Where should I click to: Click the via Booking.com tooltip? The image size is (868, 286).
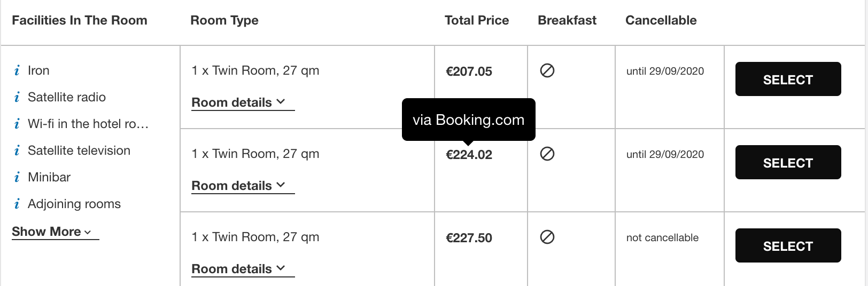[x=469, y=120]
